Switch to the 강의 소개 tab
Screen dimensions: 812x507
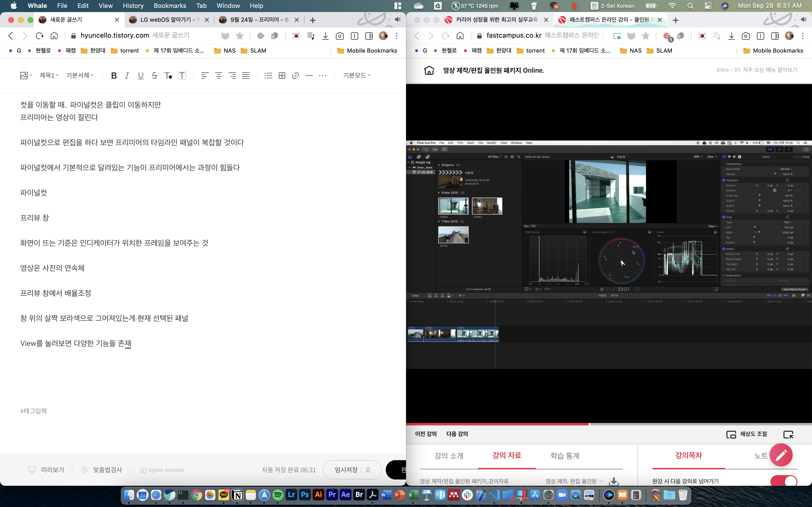point(449,455)
